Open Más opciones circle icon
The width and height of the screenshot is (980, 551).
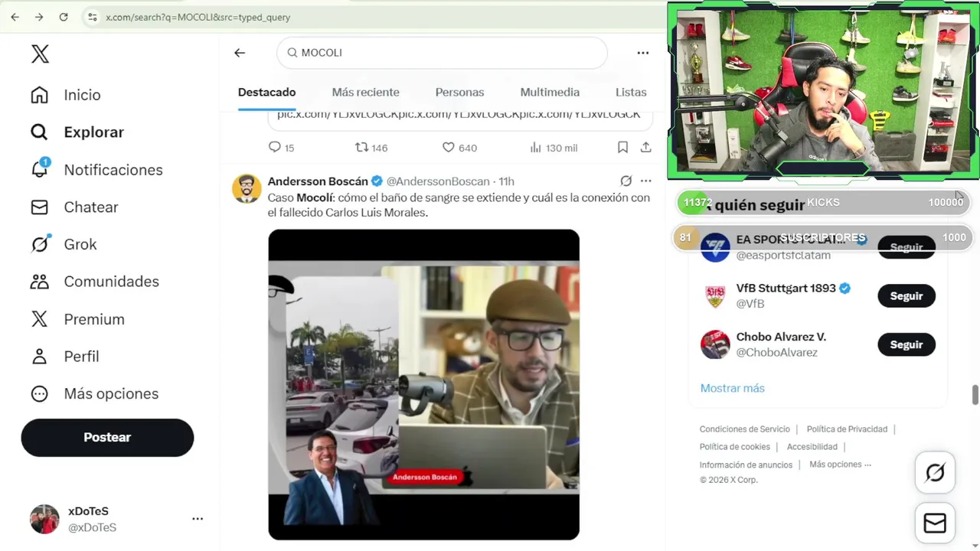[x=39, y=394]
